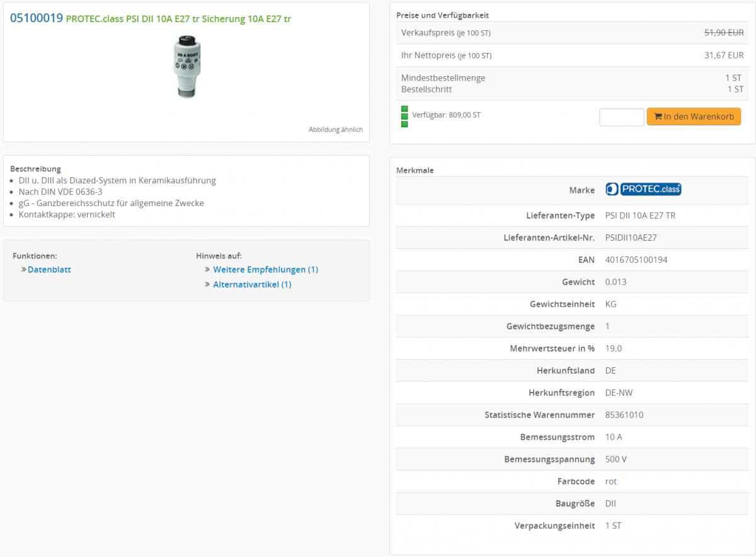Click the green availability indicator squares

[404, 117]
